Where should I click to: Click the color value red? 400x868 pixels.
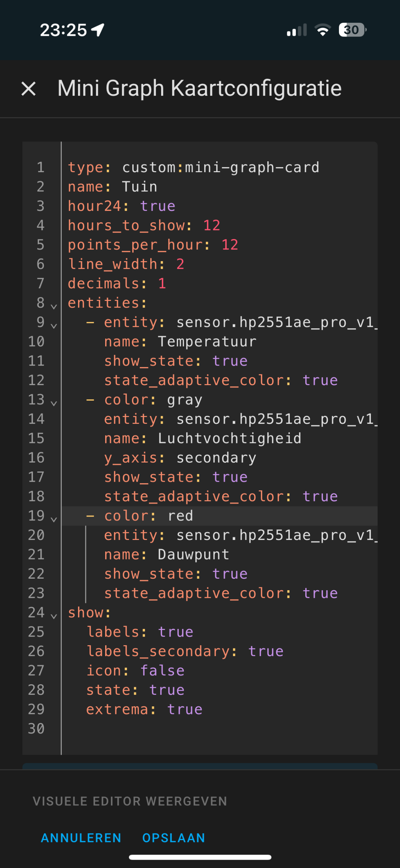point(180,516)
